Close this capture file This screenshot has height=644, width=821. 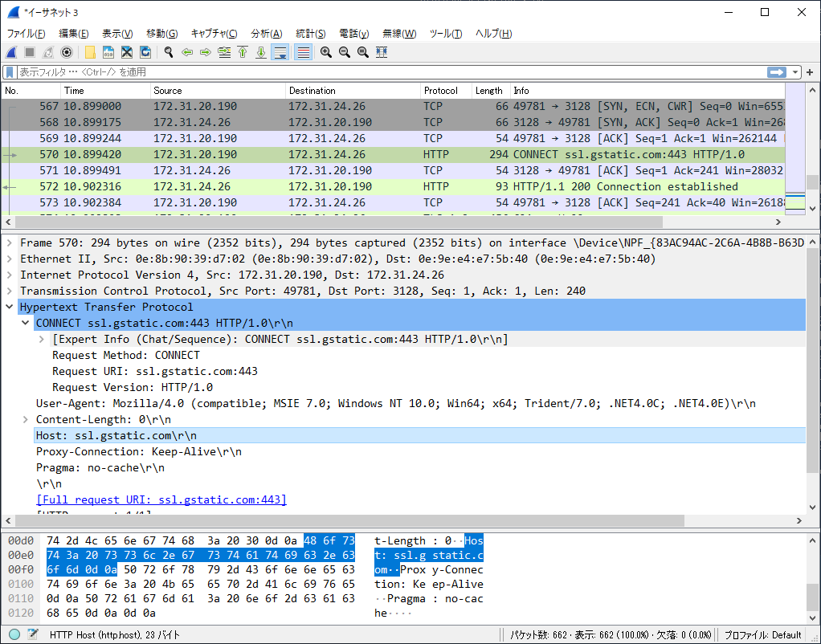tap(127, 52)
